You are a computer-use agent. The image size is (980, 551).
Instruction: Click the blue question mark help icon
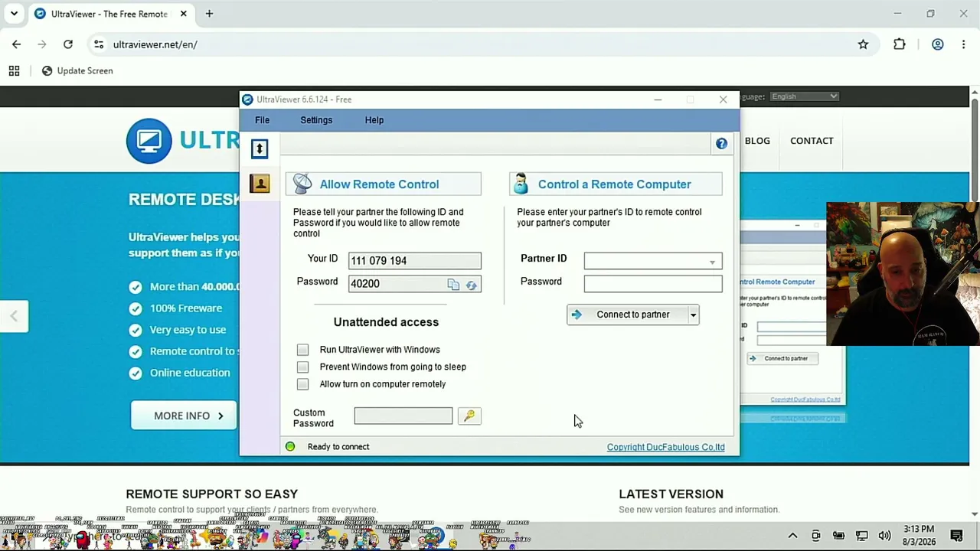(x=721, y=143)
